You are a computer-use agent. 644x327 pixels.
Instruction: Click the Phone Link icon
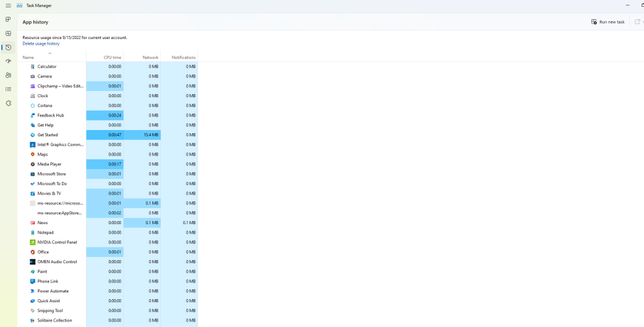33,281
